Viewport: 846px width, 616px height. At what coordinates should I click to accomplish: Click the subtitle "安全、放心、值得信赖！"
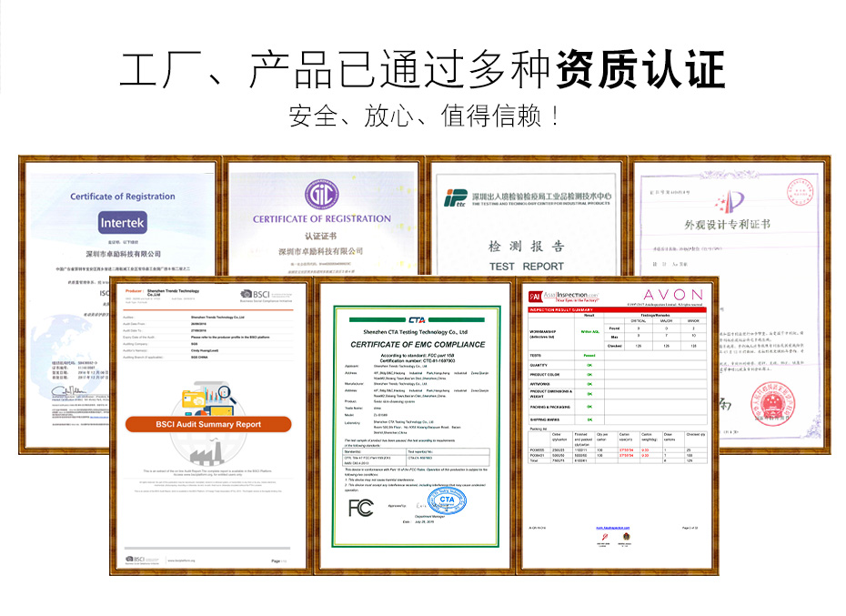[x=425, y=116]
